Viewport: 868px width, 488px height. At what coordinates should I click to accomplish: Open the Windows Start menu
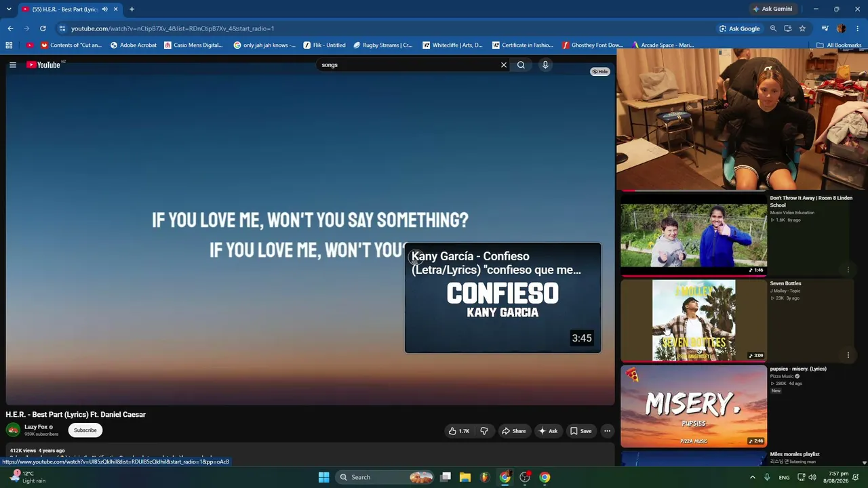coord(324,477)
